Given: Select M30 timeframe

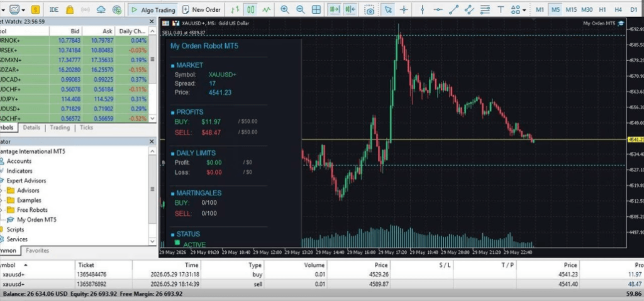Looking at the screenshot, I should pyautogui.click(x=587, y=9).
